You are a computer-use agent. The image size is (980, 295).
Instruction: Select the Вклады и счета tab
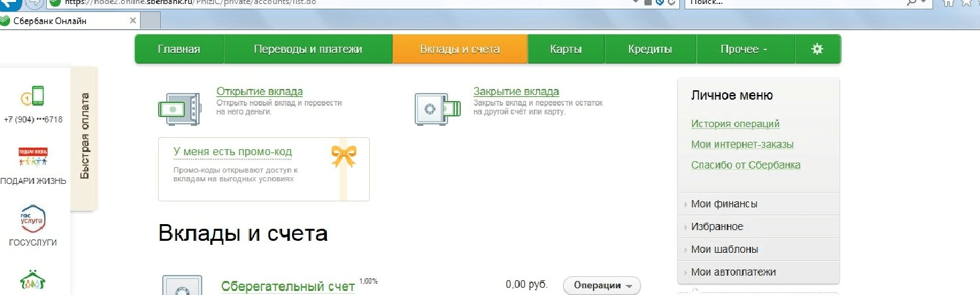point(460,50)
